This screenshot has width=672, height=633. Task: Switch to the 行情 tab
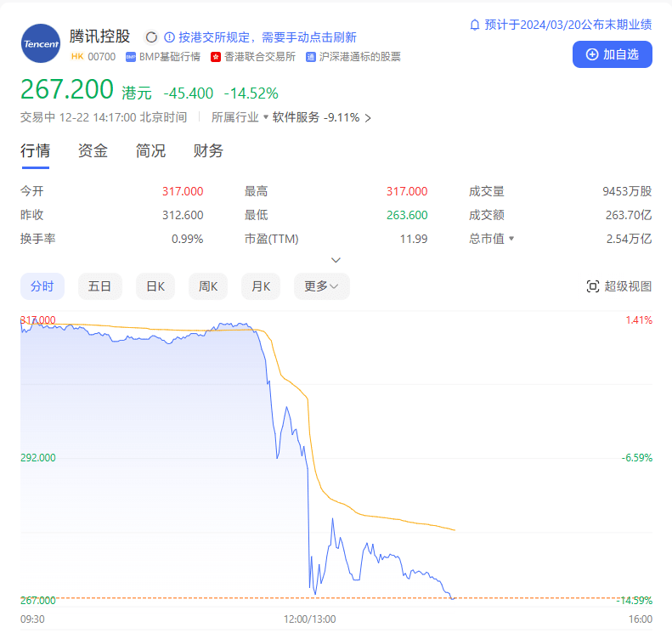click(35, 151)
